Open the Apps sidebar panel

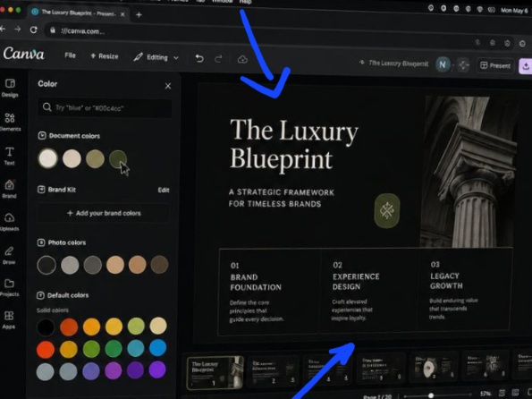pos(9,319)
